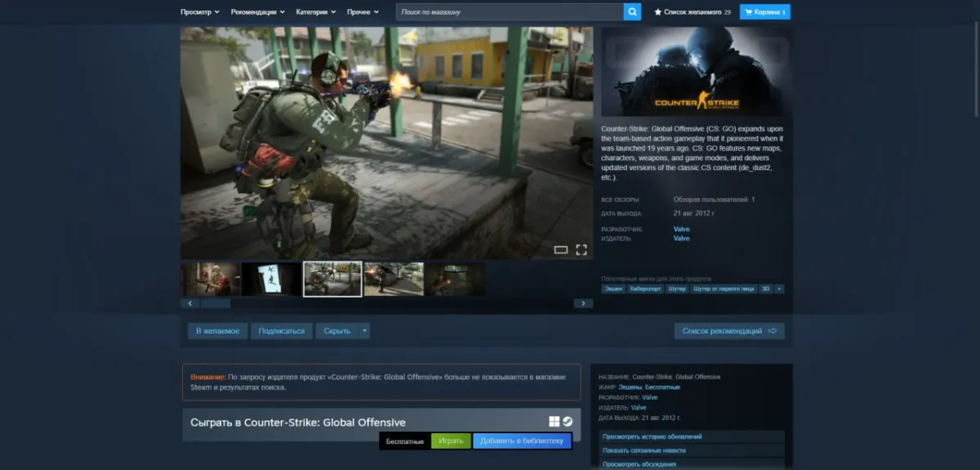Expand the Категории menu

pyautogui.click(x=318, y=12)
